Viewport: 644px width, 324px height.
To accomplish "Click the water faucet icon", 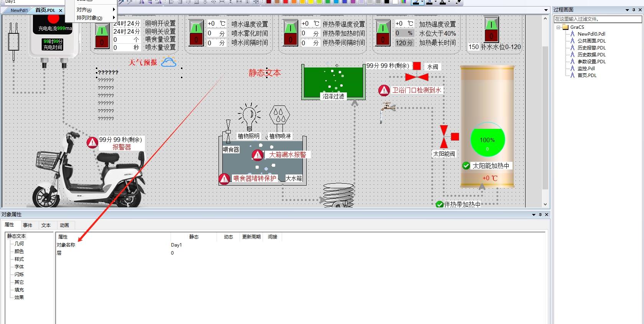I will click(x=386, y=110).
